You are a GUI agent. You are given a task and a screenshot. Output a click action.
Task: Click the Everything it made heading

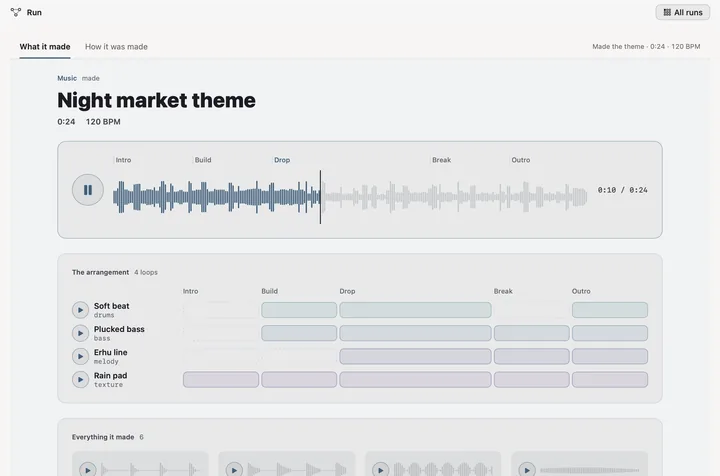coord(103,437)
